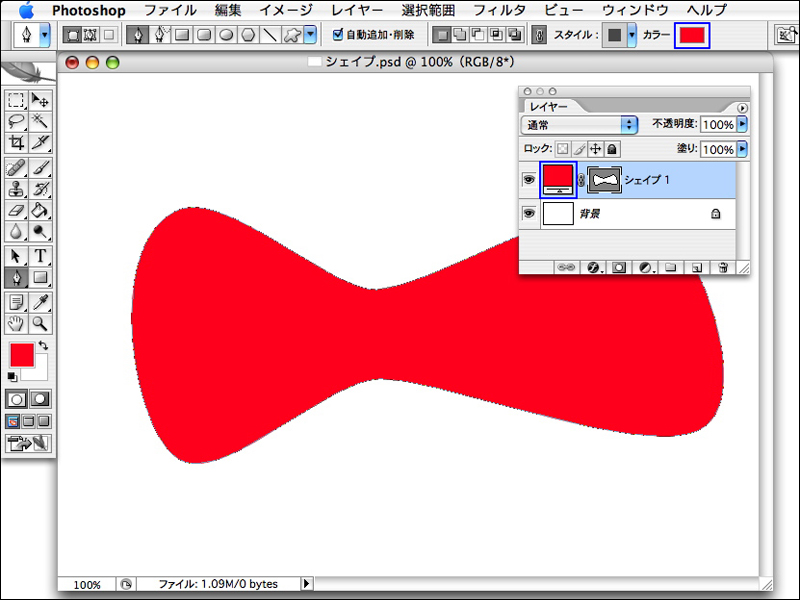Click the シェイプ 1 vector mask thumbnail
This screenshot has height=600, width=800.
tap(603, 180)
